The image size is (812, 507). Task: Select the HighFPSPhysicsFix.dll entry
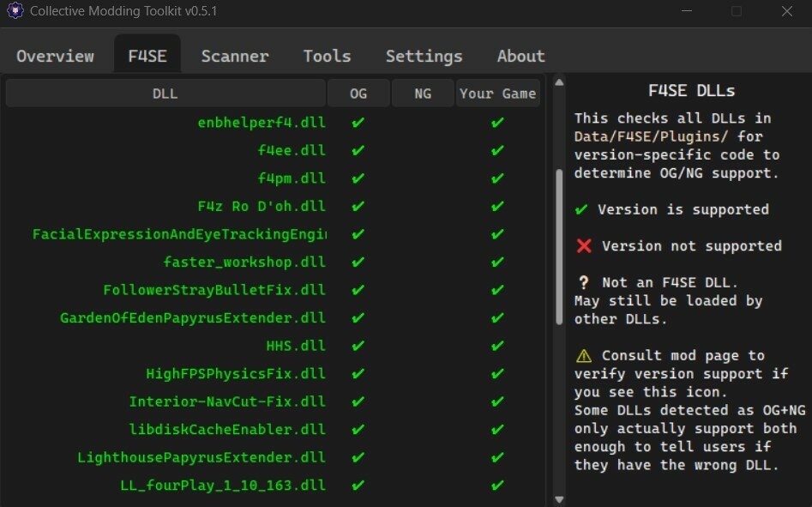pos(236,374)
